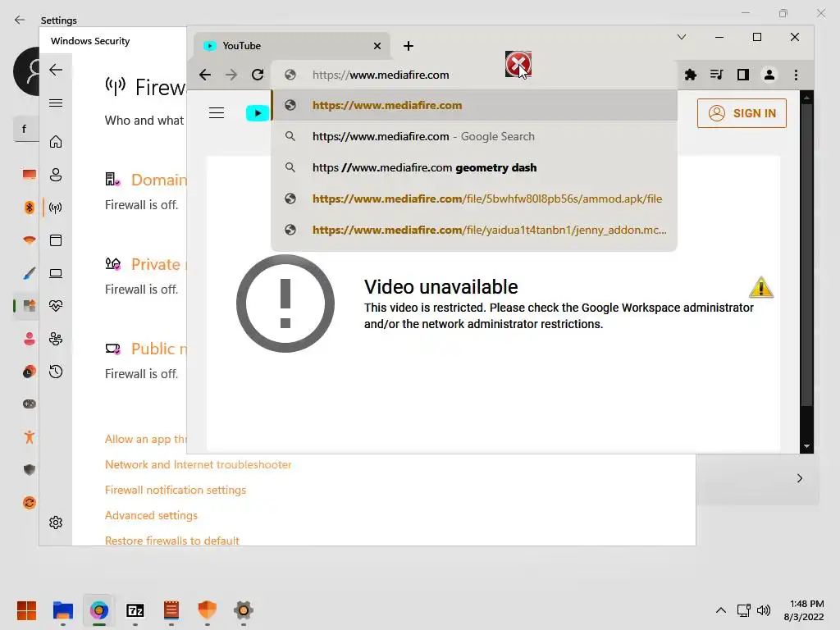
Task: Choose the mediafire.com geometry dash suggestion
Action: click(x=474, y=167)
